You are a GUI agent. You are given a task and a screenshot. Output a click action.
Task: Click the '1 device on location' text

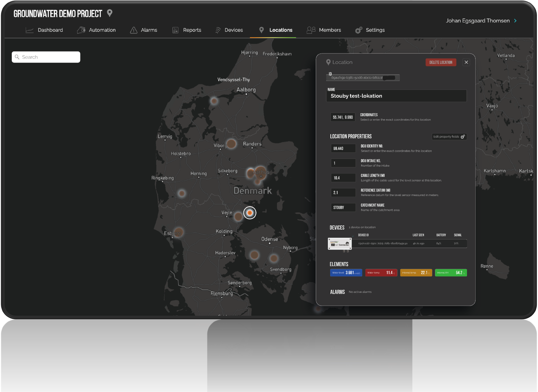coord(362,227)
